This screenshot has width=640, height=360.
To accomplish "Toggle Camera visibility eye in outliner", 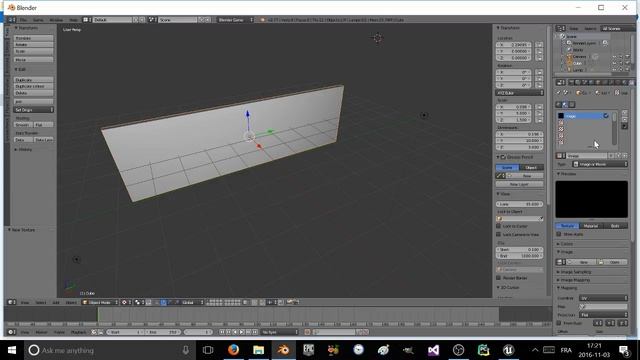I will coord(614,57).
